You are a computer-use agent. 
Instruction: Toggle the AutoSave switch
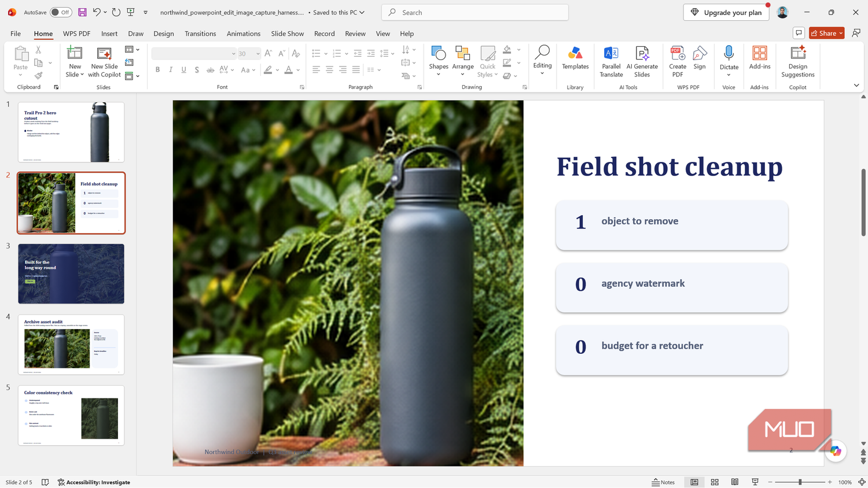(x=61, y=12)
